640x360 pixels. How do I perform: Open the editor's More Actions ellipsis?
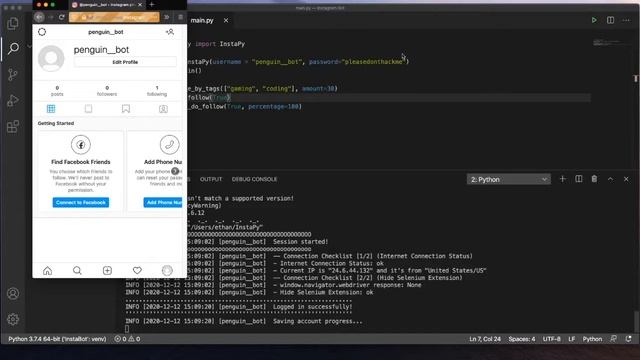[x=626, y=20]
